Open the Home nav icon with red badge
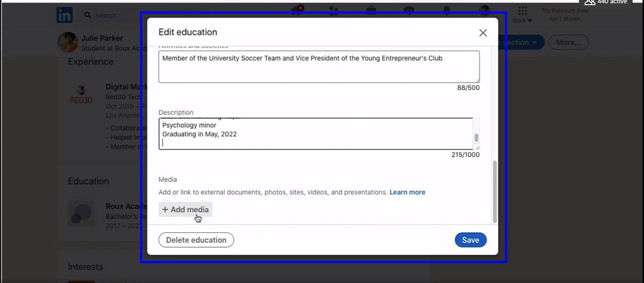This screenshot has width=644, height=283. pos(297,10)
